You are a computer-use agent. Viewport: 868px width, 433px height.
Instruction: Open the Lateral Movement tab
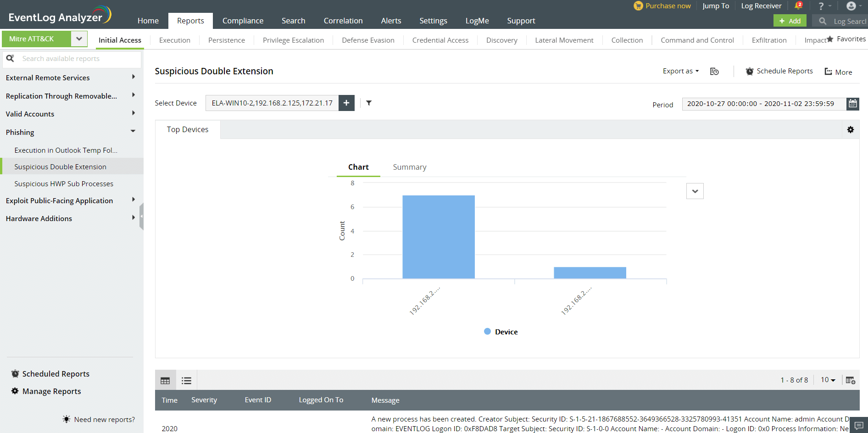pos(564,40)
